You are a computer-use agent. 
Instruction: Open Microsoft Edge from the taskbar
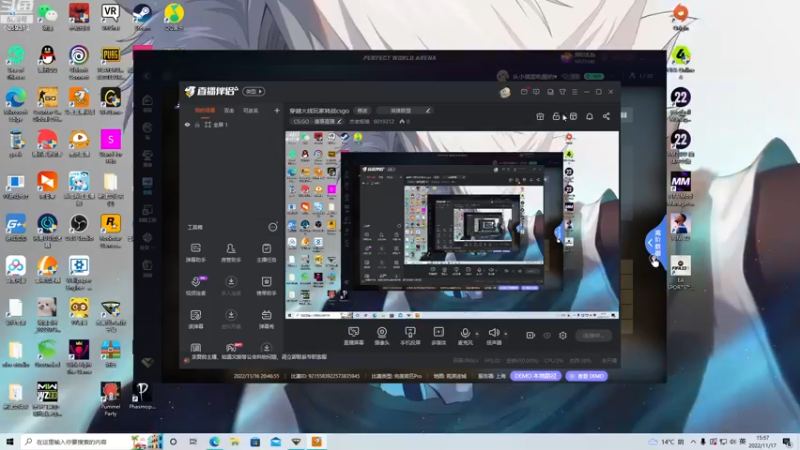click(x=214, y=442)
